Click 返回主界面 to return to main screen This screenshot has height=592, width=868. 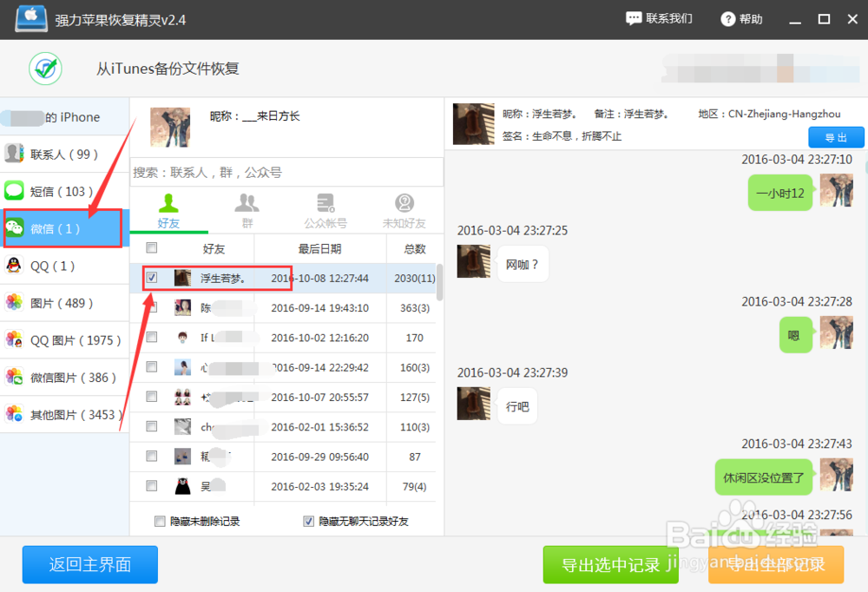(x=89, y=564)
